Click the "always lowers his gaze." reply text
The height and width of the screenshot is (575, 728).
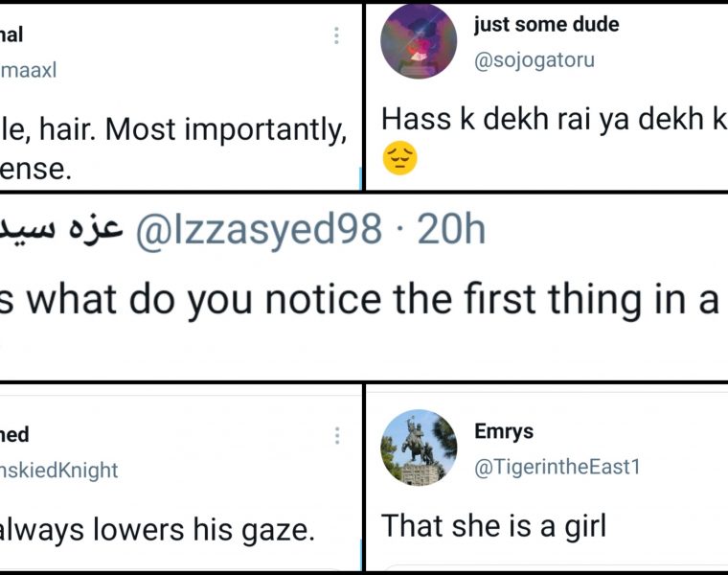157,528
